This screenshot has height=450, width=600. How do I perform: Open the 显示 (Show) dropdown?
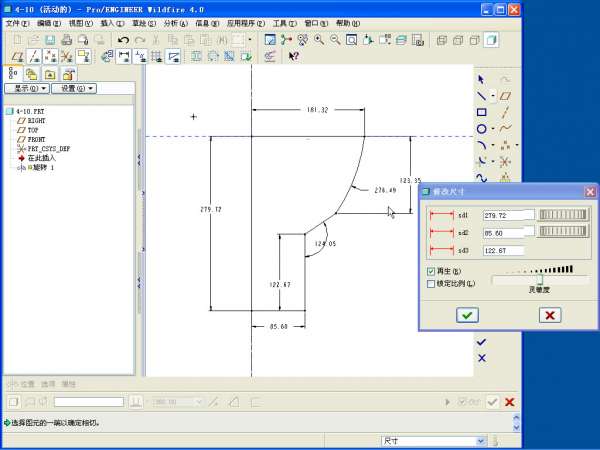[x=28, y=88]
